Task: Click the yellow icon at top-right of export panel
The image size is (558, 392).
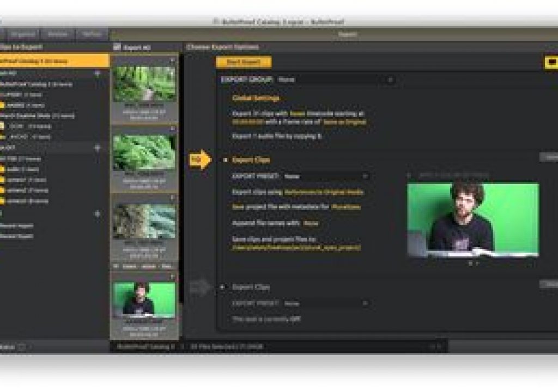Action: pyautogui.click(x=551, y=62)
